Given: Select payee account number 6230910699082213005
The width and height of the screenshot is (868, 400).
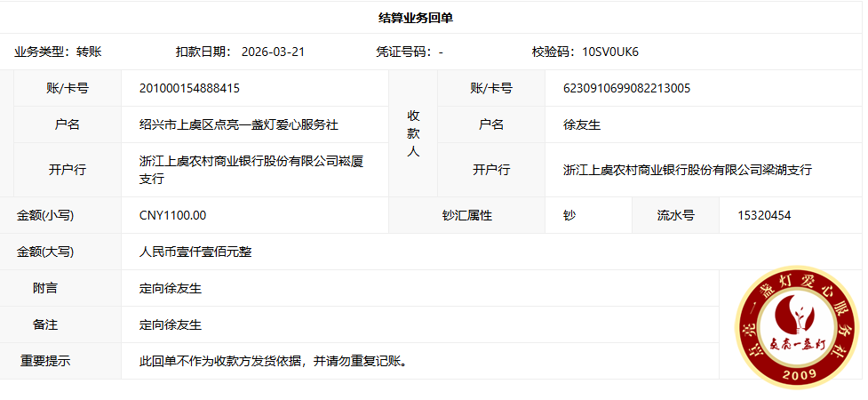Looking at the screenshot, I should click(x=627, y=88).
